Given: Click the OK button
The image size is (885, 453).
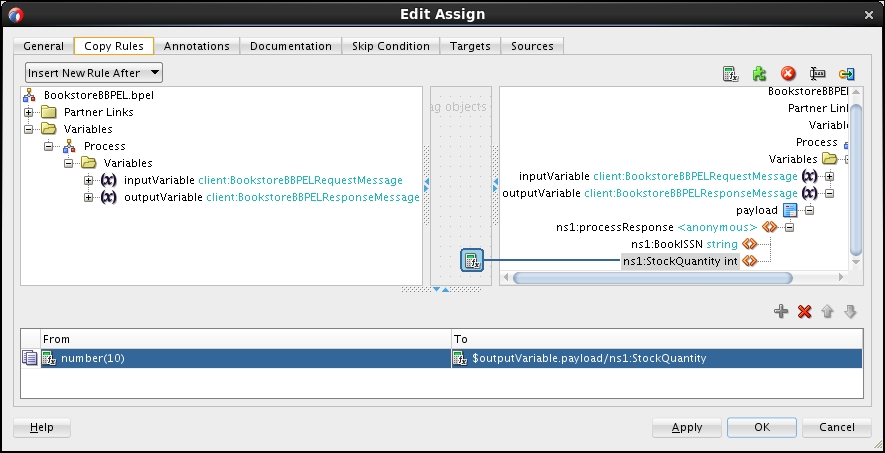Looking at the screenshot, I should coord(762,427).
